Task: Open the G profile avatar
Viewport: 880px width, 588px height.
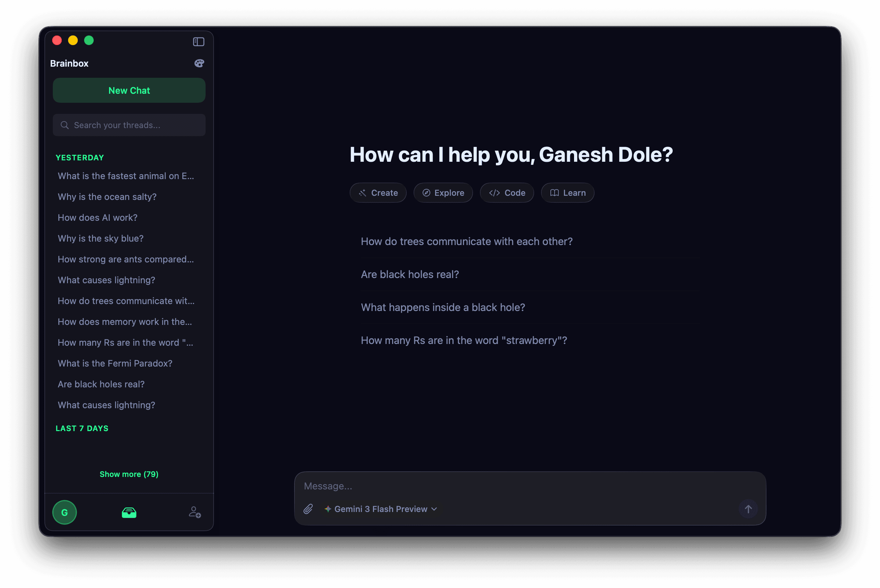Action: pyautogui.click(x=65, y=512)
